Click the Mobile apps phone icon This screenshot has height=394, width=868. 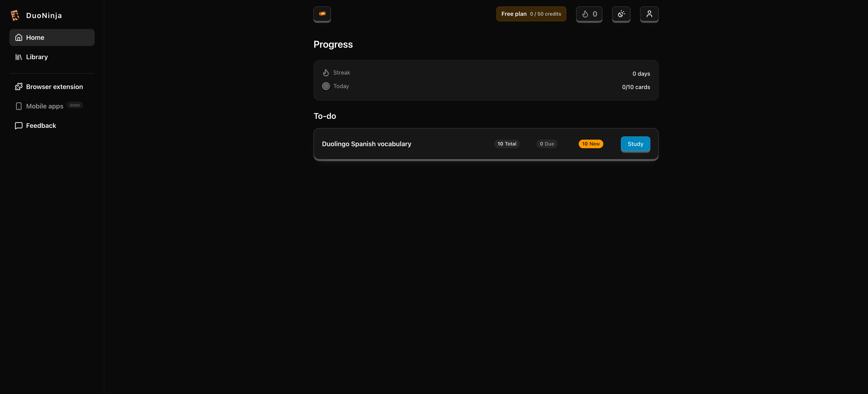click(19, 106)
